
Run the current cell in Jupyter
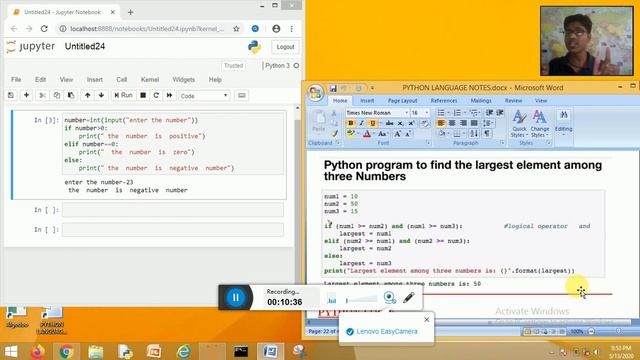(123, 96)
